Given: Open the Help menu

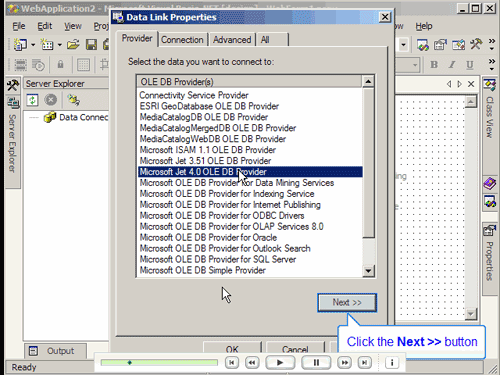Looking at the screenshot, I should coord(424,26).
